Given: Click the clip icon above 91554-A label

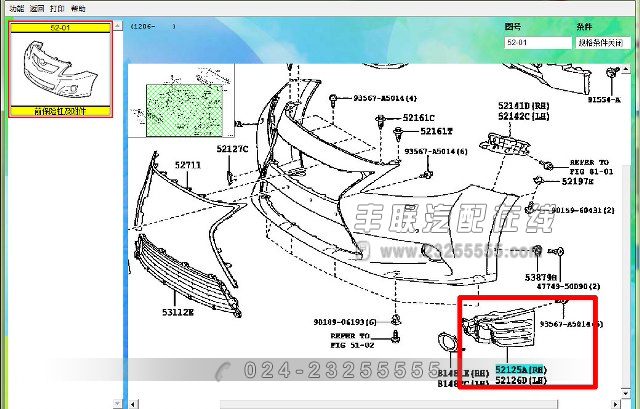Looking at the screenshot, I should pos(611,73).
